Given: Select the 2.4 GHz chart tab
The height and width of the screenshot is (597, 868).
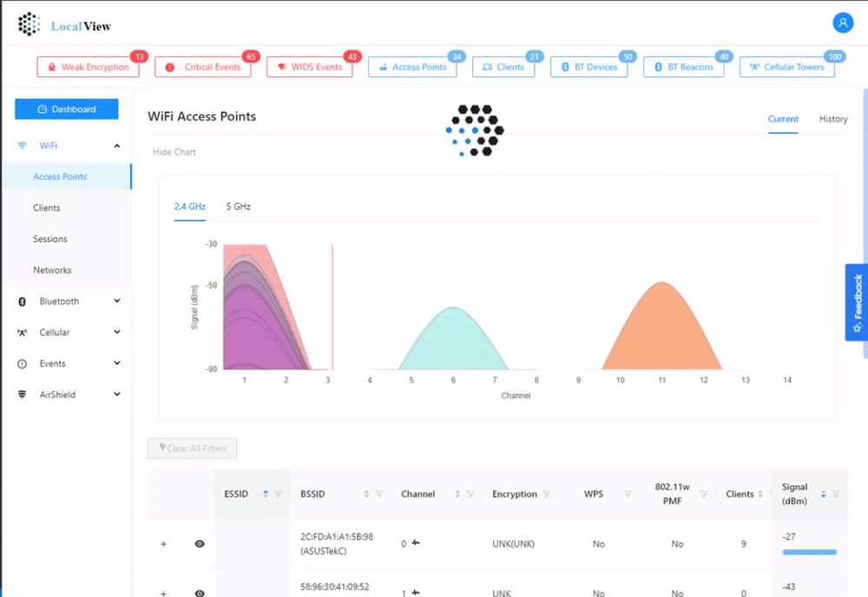Looking at the screenshot, I should [190, 207].
